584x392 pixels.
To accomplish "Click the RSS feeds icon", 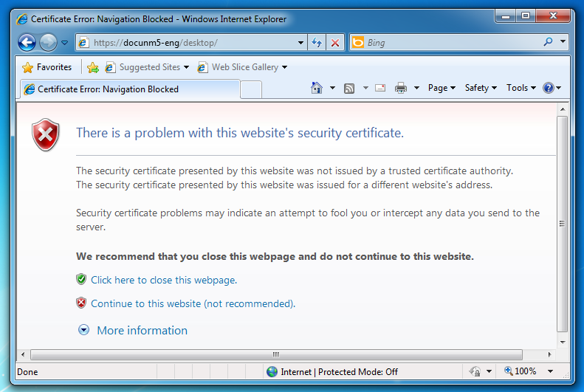I will 349,88.
